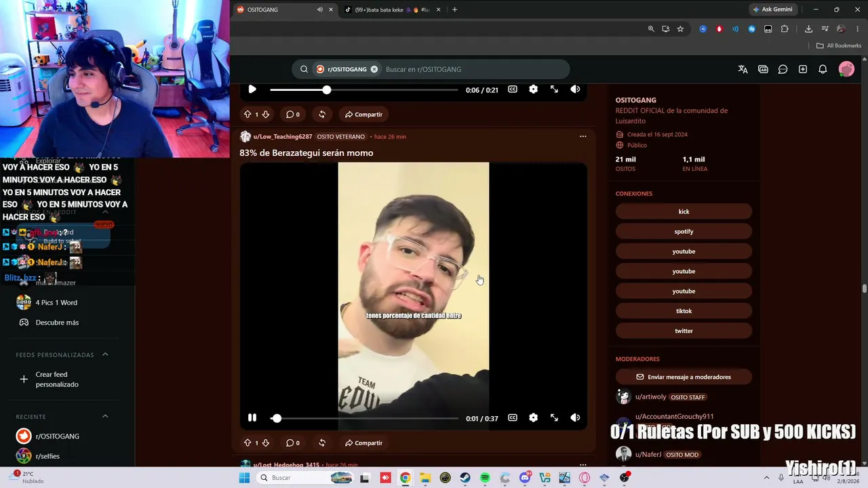The width and height of the screenshot is (868, 488).
Task: Open settings gear on the upper video
Action: (x=534, y=89)
